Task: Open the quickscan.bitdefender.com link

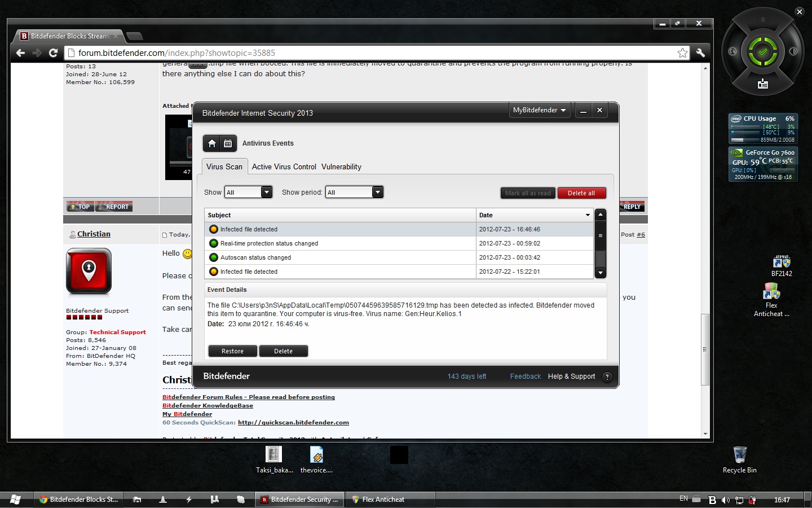Action: (x=293, y=423)
